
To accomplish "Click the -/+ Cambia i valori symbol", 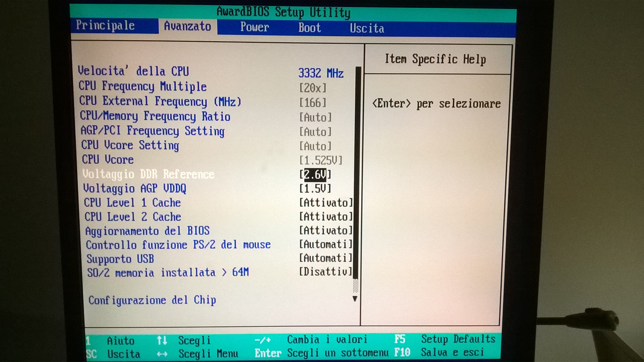I will point(263,340).
